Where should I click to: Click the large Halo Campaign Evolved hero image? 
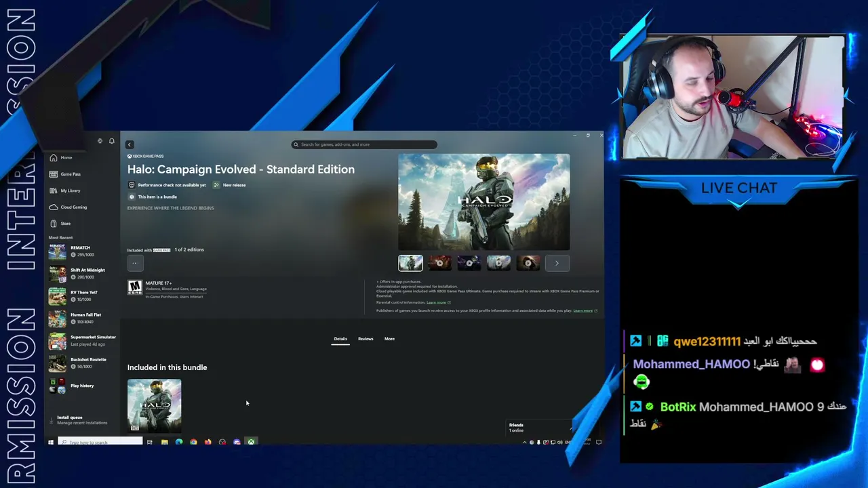(x=484, y=202)
